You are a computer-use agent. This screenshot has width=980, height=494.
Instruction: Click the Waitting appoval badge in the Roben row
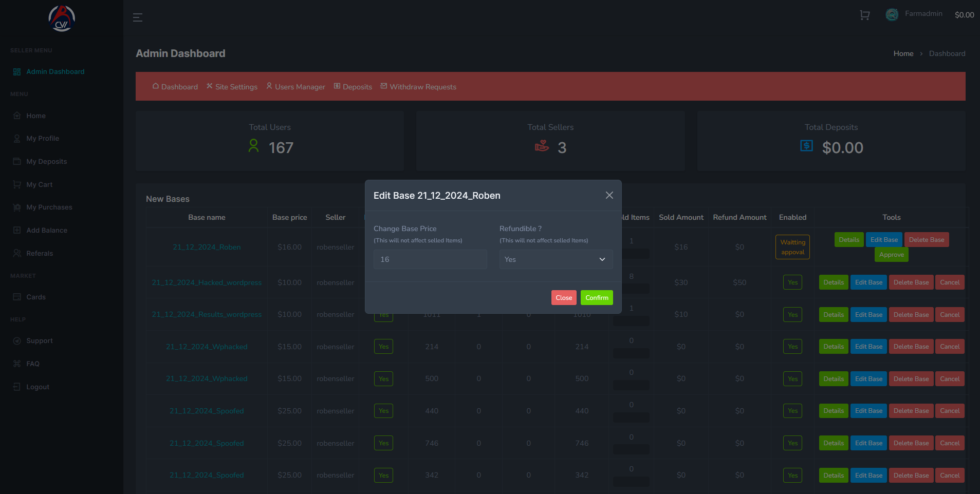coord(792,247)
